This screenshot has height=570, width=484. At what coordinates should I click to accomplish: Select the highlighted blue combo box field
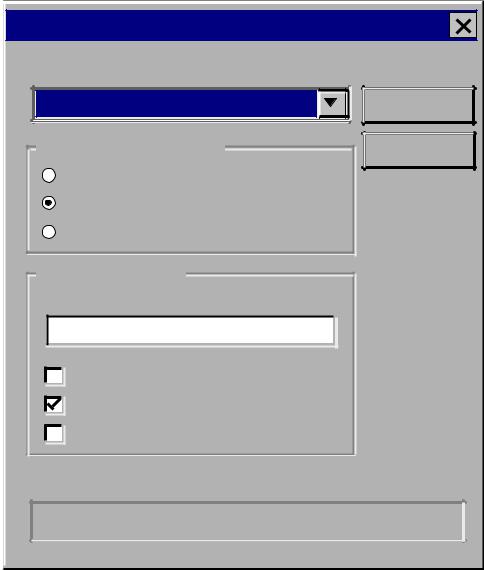176,104
